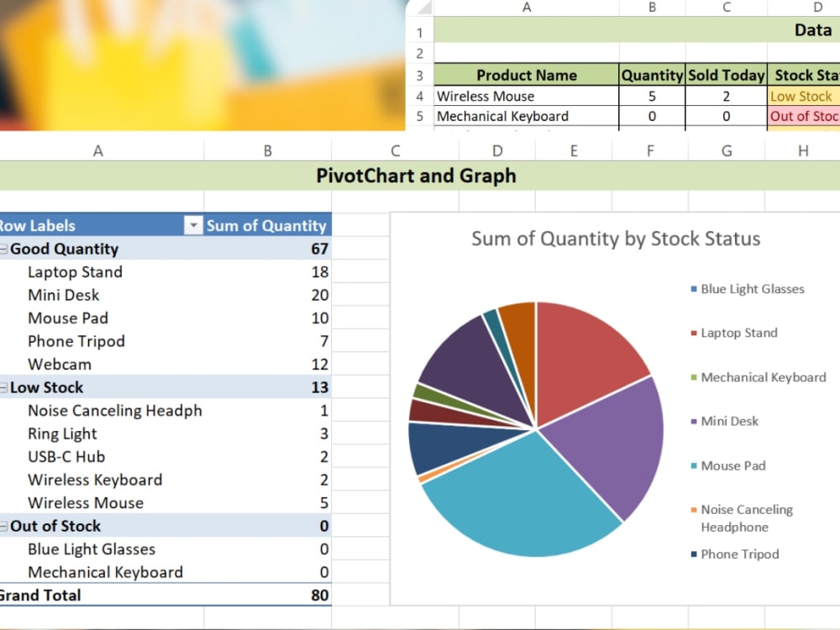Click the Webcam quantity 12
Screen dimensions: 840x630
point(320,365)
